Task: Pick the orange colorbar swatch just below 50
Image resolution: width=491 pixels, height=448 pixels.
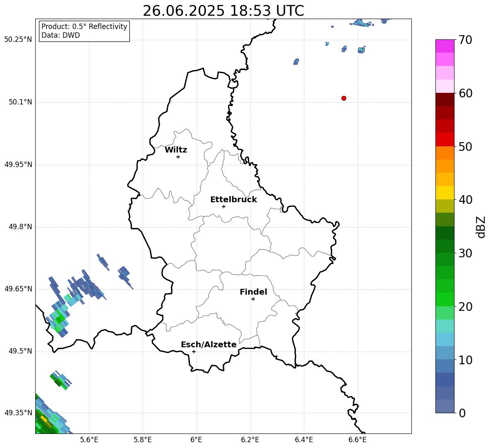Action: (x=445, y=153)
